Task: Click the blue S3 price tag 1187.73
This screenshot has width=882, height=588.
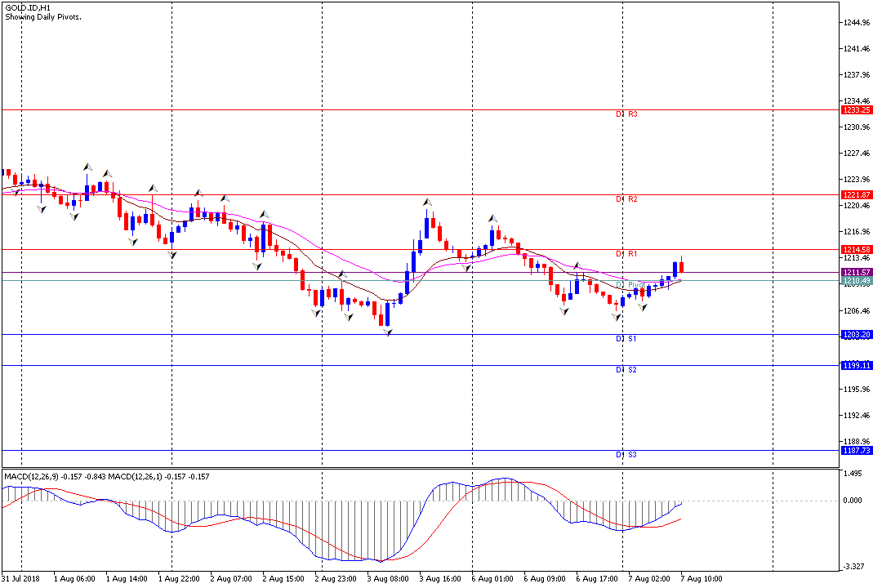Action: click(x=857, y=450)
